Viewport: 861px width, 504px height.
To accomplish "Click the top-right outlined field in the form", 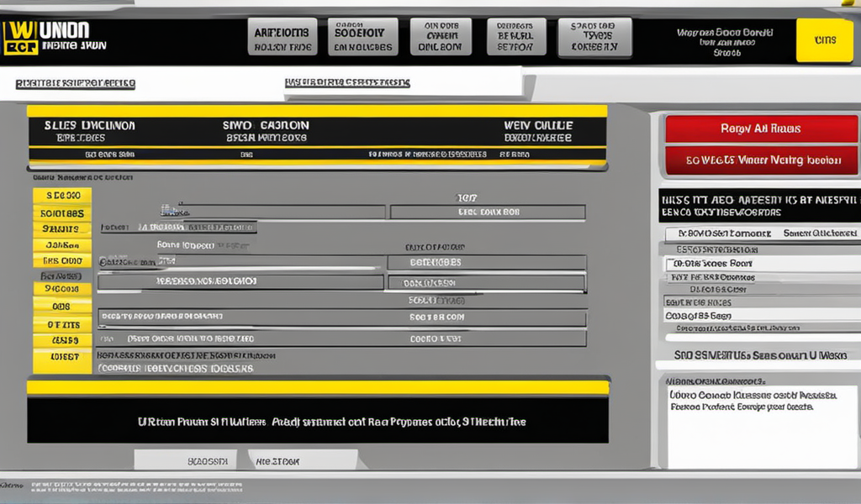I will pyautogui.click(x=488, y=213).
